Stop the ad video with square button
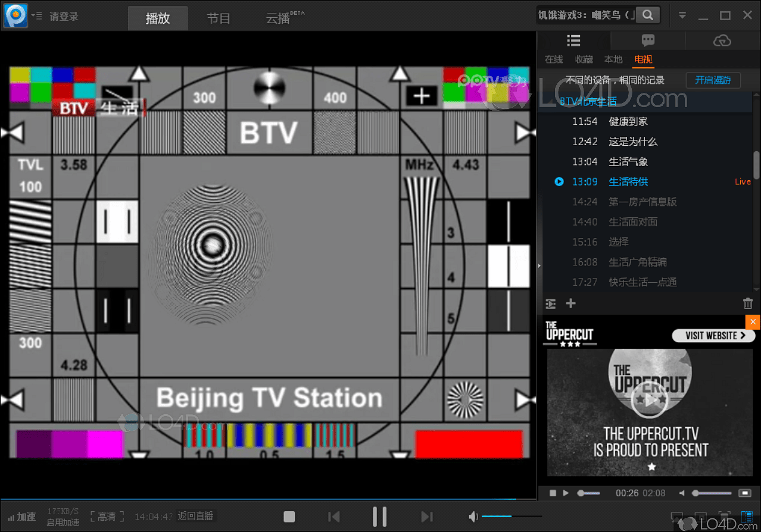 point(553,493)
